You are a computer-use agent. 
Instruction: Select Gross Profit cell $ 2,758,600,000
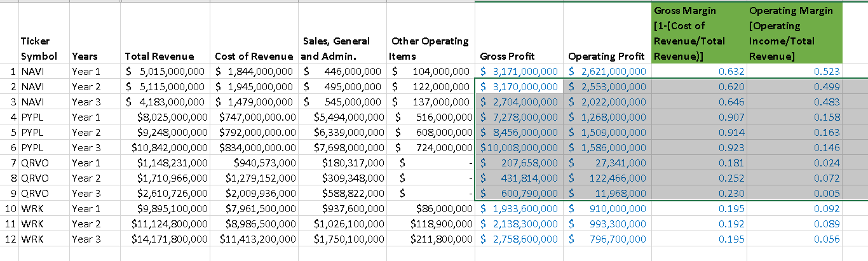tap(519, 239)
